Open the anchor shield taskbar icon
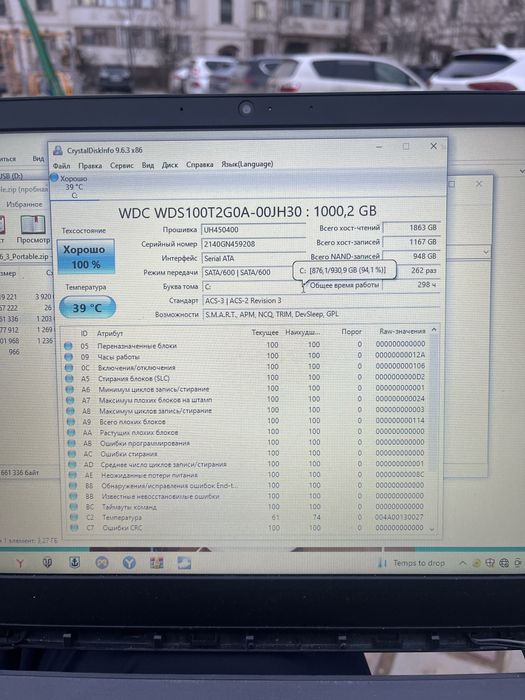Image resolution: width=525 pixels, height=700 pixels. tap(74, 563)
